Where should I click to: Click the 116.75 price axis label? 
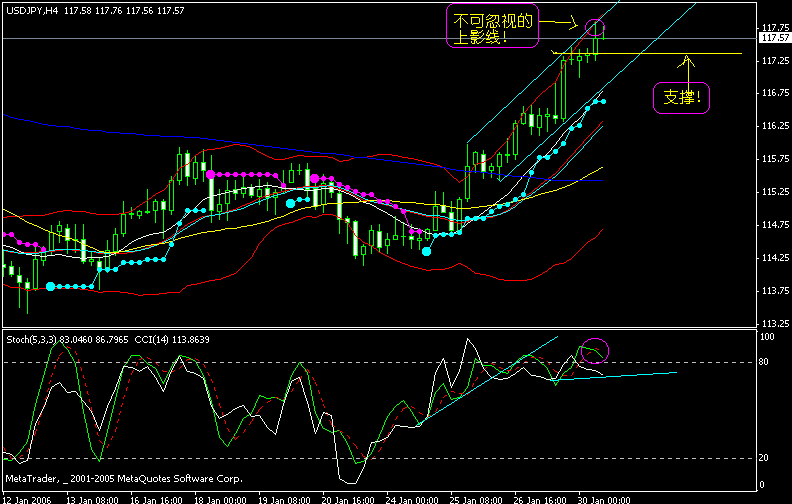pyautogui.click(x=775, y=93)
